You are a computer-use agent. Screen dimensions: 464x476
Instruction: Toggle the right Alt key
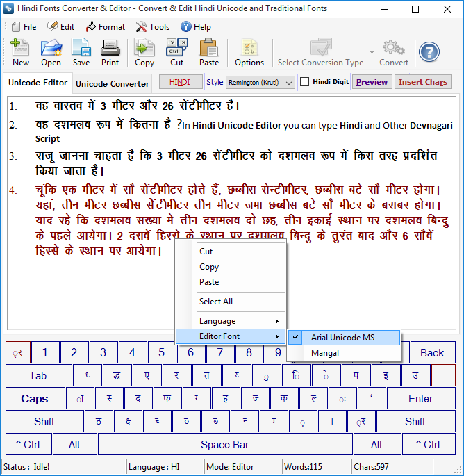point(377,445)
